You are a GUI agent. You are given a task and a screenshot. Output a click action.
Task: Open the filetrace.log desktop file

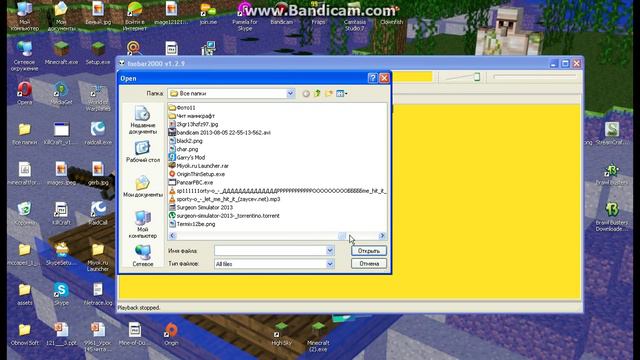pos(98,294)
